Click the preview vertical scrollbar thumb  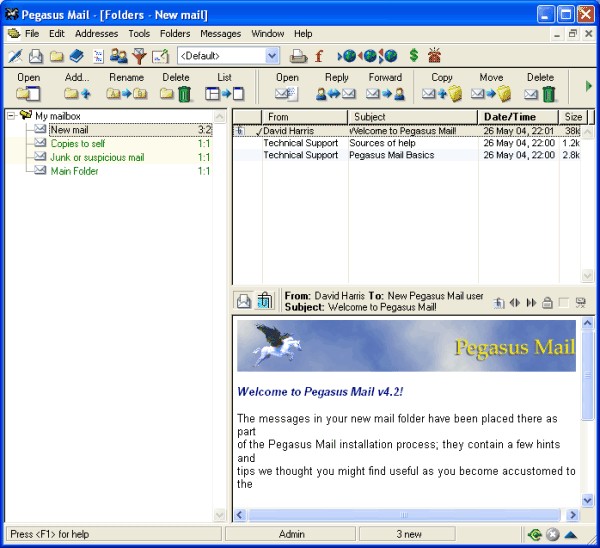[587, 375]
